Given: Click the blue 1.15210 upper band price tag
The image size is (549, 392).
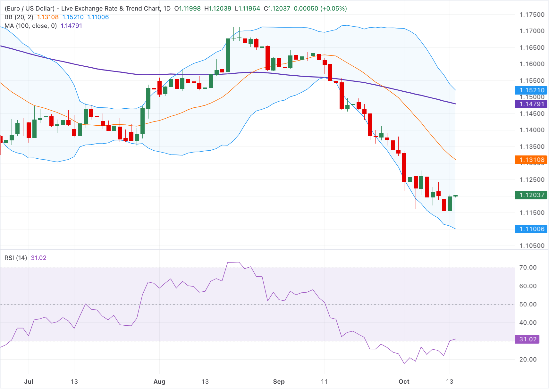Looking at the screenshot, I should click(531, 90).
